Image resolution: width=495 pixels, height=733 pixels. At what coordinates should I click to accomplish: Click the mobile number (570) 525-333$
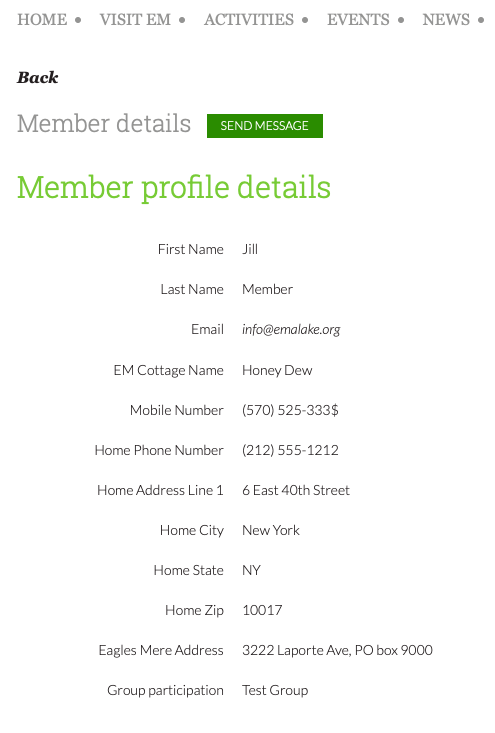click(x=290, y=410)
